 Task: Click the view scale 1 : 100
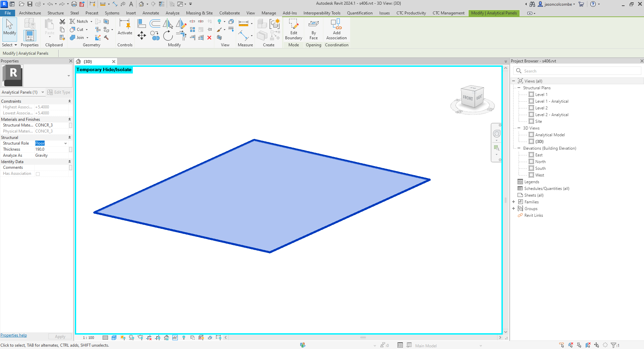89,338
